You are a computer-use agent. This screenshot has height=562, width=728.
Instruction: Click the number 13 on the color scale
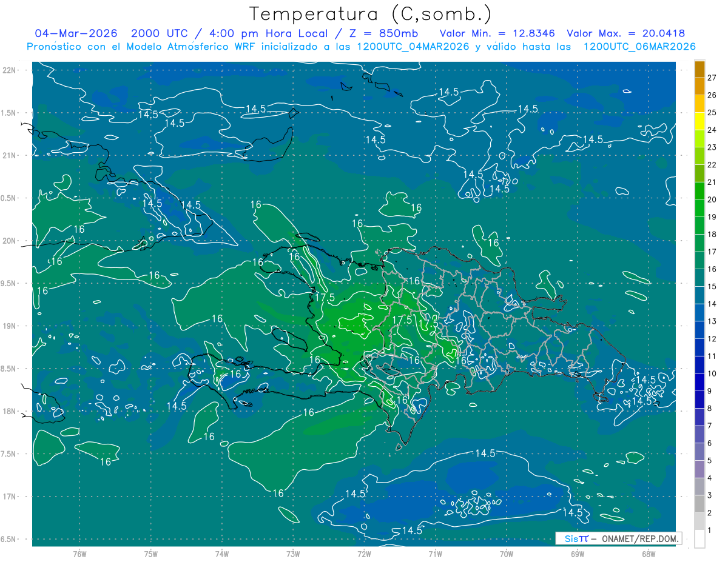tap(712, 321)
